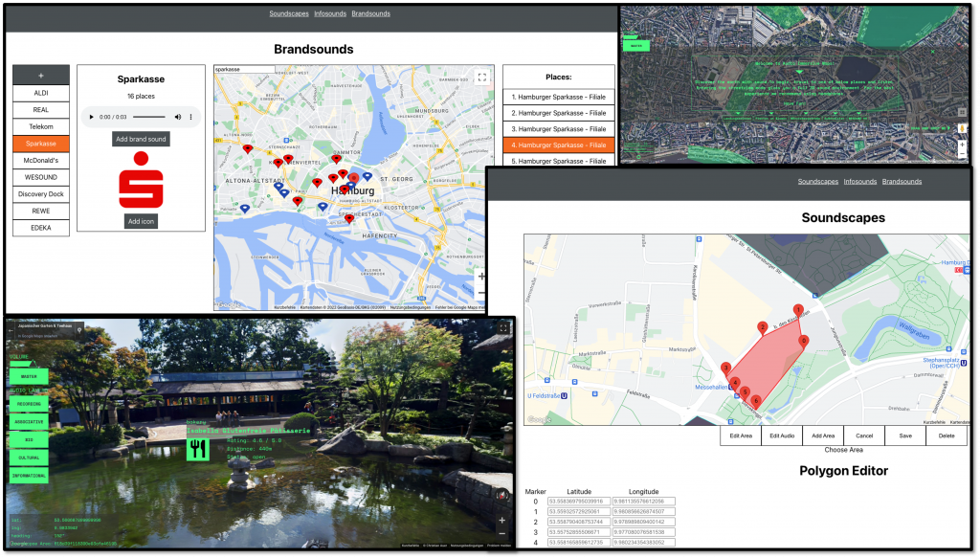980x558 pixels.
Task: Seek in the Sparkasse audio progress bar
Action: click(148, 117)
